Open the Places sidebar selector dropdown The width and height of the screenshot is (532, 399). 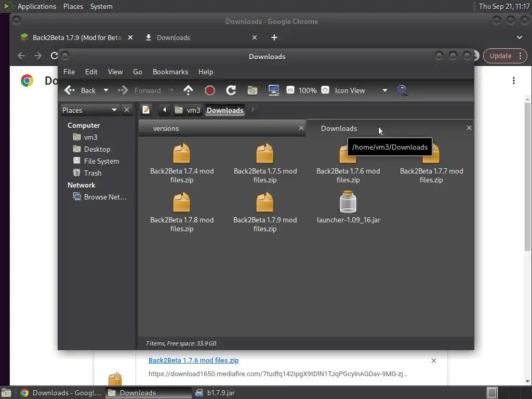click(90, 110)
